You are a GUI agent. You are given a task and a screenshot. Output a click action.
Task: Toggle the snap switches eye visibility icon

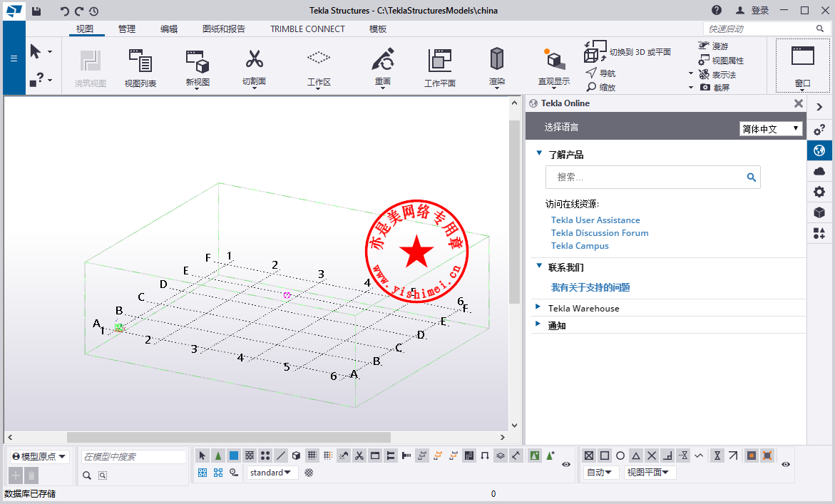point(786,465)
